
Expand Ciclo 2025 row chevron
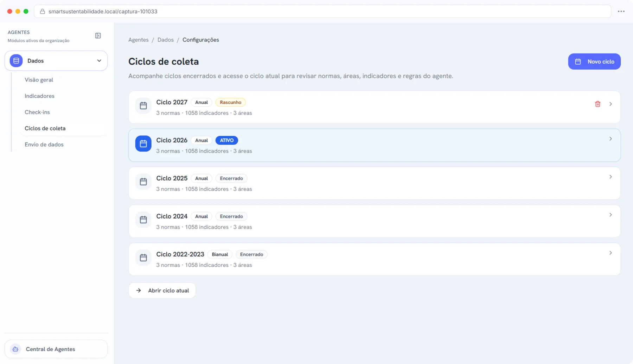(611, 177)
